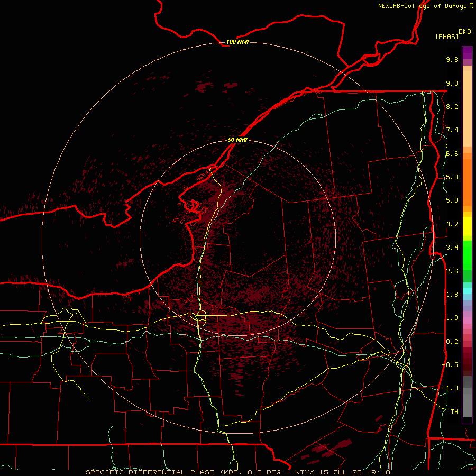Click the [PHAS] units label

click(x=447, y=36)
